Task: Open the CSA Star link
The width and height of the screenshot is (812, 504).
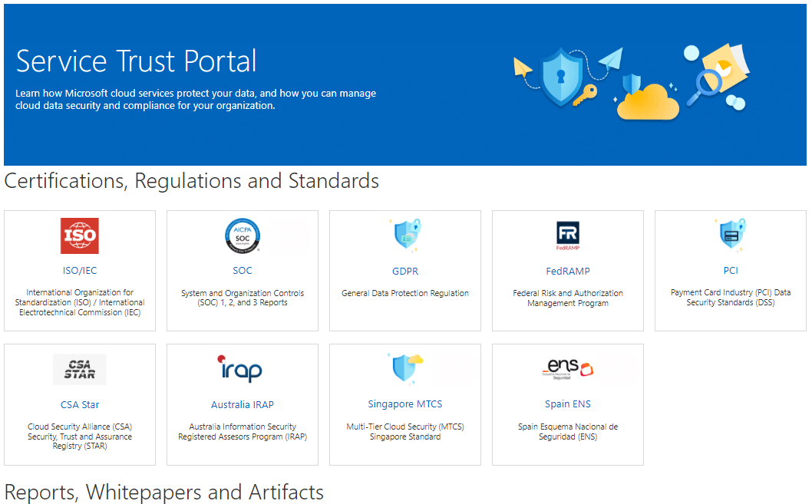Action: 80,404
